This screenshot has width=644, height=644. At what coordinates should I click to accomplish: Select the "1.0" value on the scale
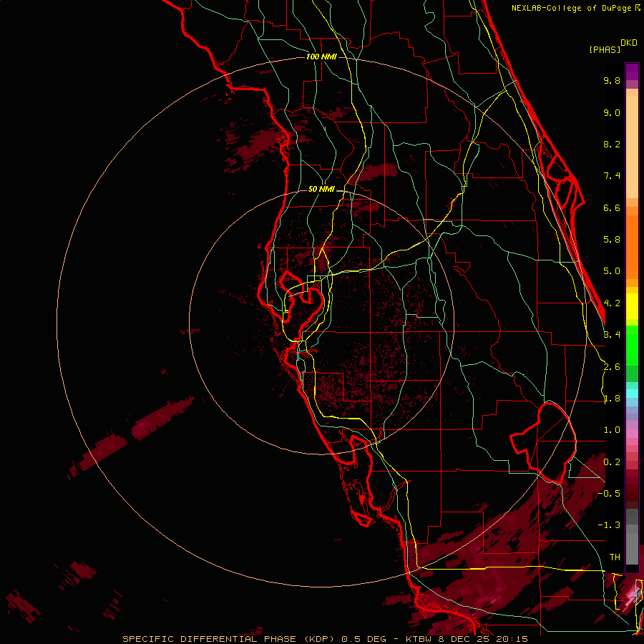pyautogui.click(x=612, y=430)
